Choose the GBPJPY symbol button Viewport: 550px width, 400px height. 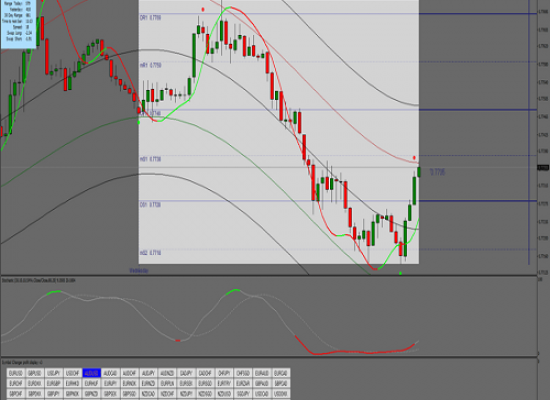54,394
